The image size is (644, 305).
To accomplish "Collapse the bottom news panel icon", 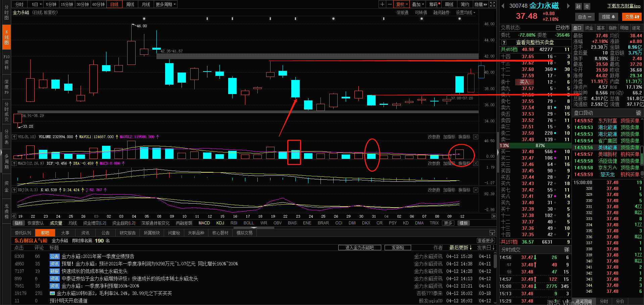I will tap(492, 233).
